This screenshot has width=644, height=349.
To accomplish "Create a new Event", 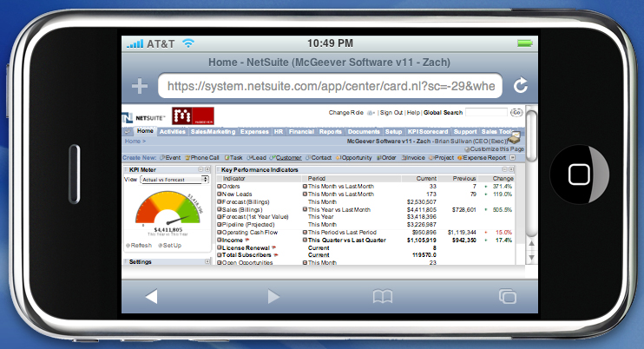I will pos(170,158).
